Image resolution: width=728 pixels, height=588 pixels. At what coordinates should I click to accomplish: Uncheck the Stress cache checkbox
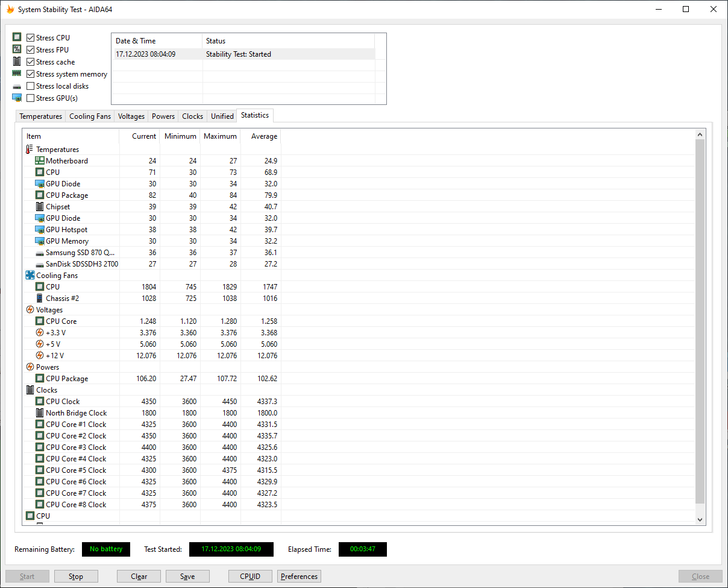[31, 62]
